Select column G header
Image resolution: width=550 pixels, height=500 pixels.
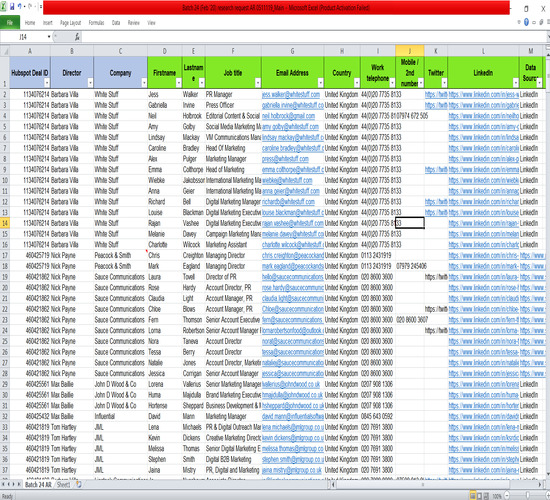click(x=293, y=51)
